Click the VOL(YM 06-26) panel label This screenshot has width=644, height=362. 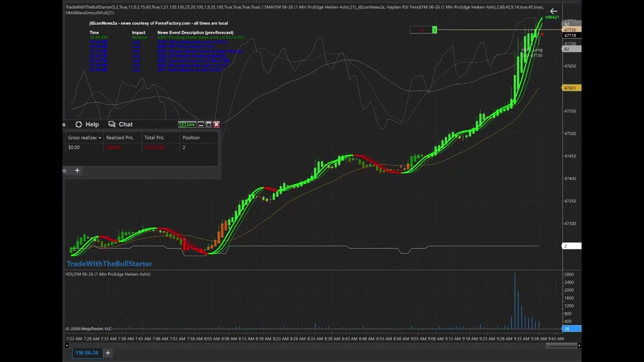108,274
